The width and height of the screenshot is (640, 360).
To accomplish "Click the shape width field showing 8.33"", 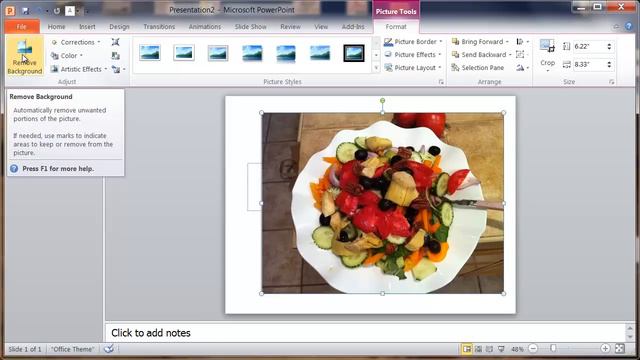I will pyautogui.click(x=589, y=64).
